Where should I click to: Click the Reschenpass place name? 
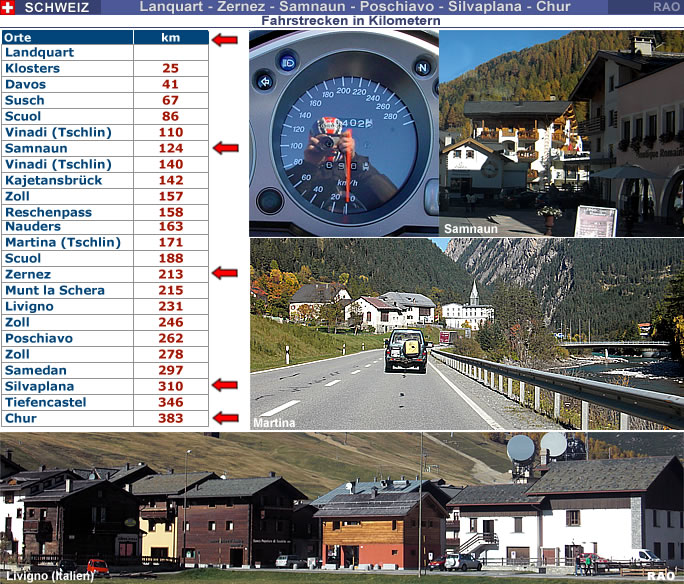[48, 212]
